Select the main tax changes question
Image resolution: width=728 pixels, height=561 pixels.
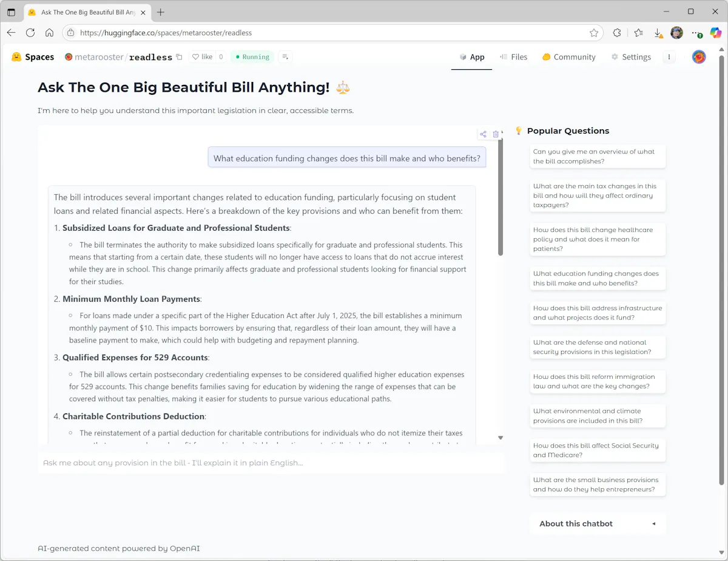[x=598, y=195]
